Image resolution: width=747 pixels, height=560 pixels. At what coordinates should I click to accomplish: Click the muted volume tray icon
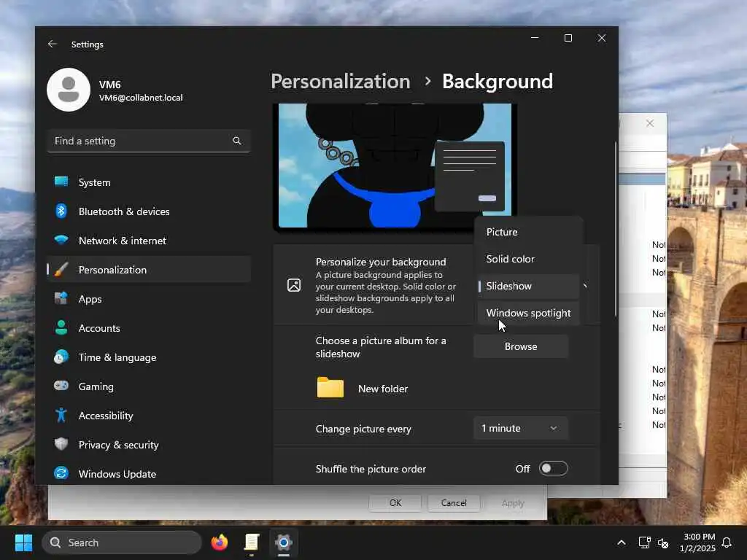coord(662,542)
